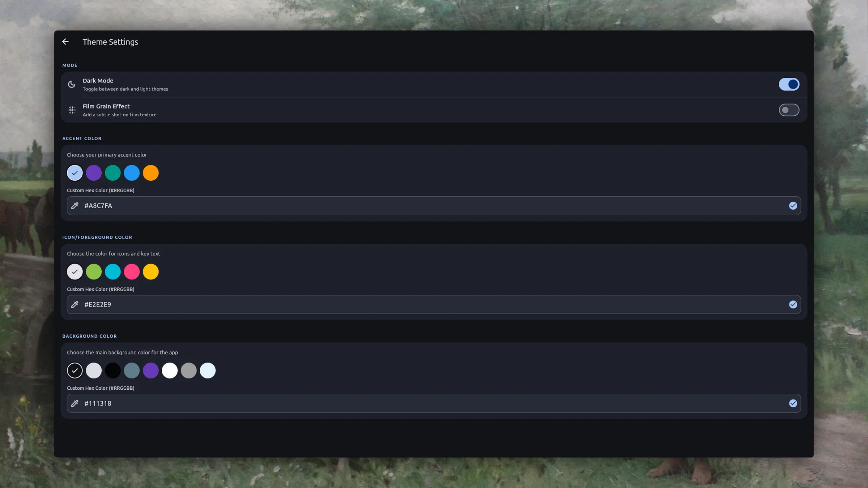Go back using the arrow icon
The image size is (868, 488).
[x=65, y=42]
